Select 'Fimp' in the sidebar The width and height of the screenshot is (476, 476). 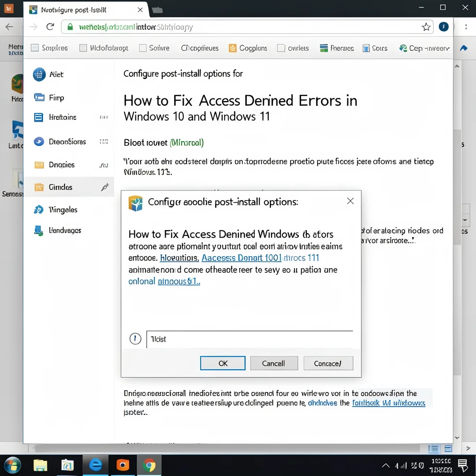[x=69, y=98]
